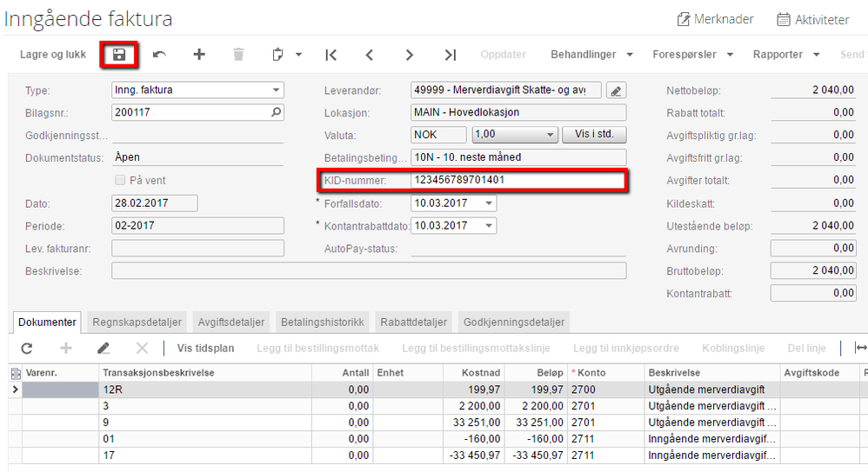Open Aktiviteter activities
Viewport: 868px width, 472px height.
[812, 19]
